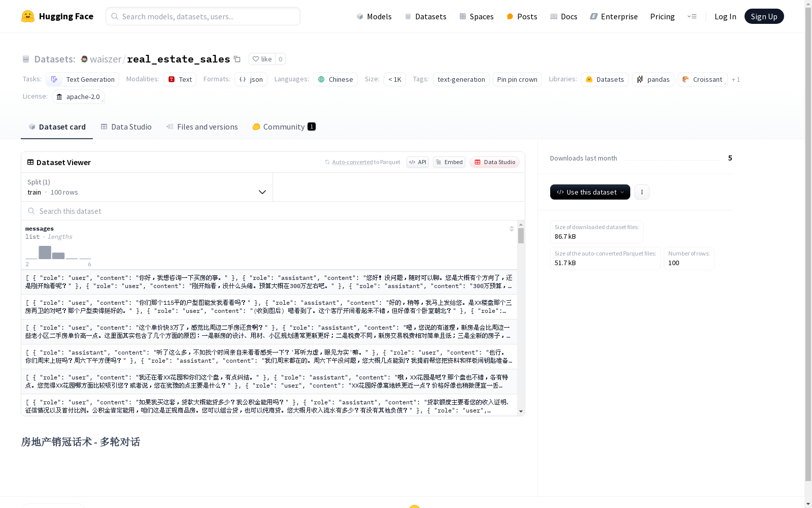Image resolution: width=812 pixels, height=508 pixels.
Task: Open Docs from the top navigation
Action: 564,16
